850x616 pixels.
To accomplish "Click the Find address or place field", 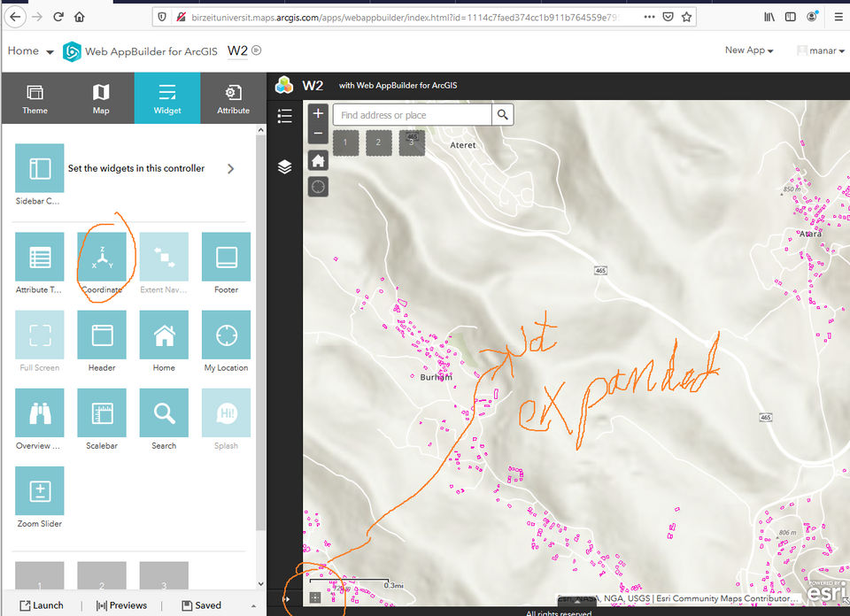I will click(413, 115).
